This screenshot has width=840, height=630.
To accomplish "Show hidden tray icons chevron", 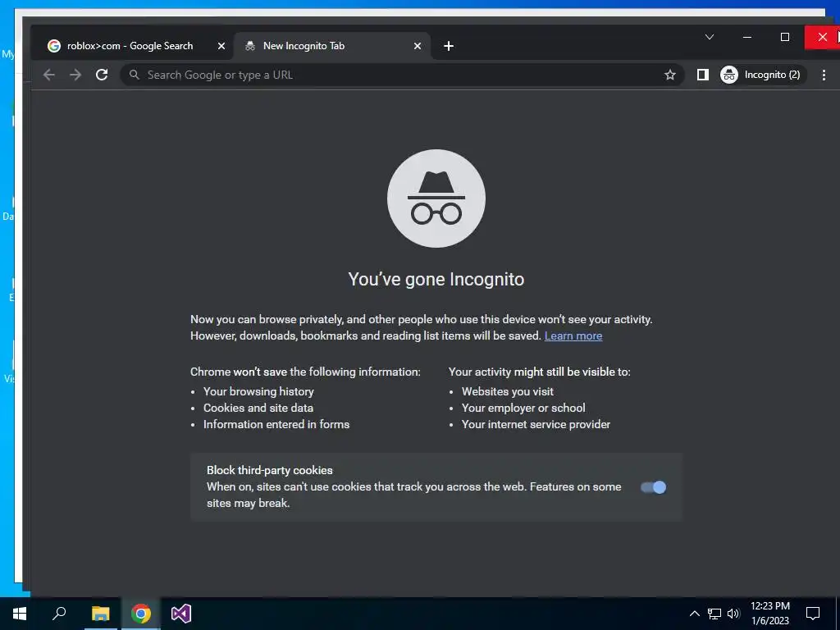I will (694, 614).
